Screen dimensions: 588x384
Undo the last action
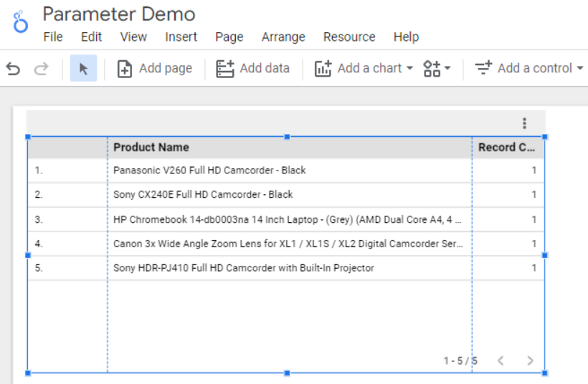pyautogui.click(x=13, y=69)
